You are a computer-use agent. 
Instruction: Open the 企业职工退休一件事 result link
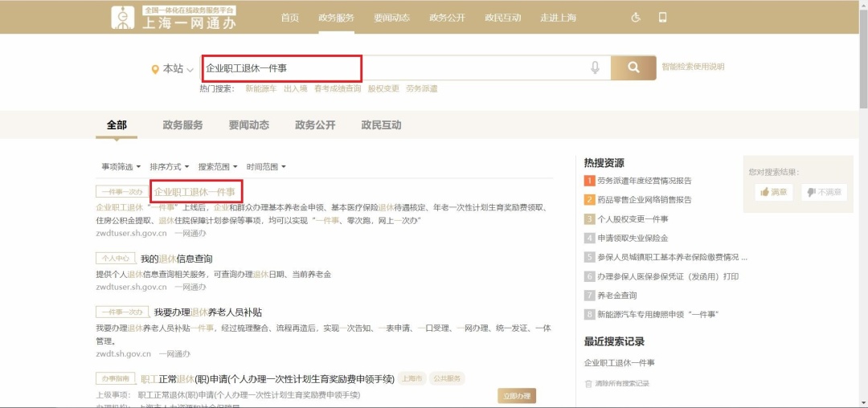pos(194,192)
